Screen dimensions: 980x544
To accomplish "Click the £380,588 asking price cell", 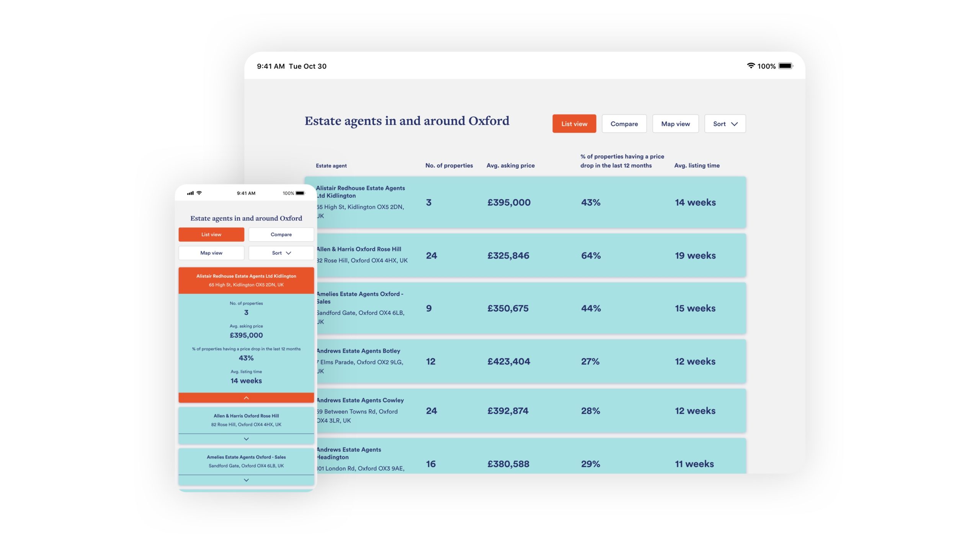I will pyautogui.click(x=508, y=464).
